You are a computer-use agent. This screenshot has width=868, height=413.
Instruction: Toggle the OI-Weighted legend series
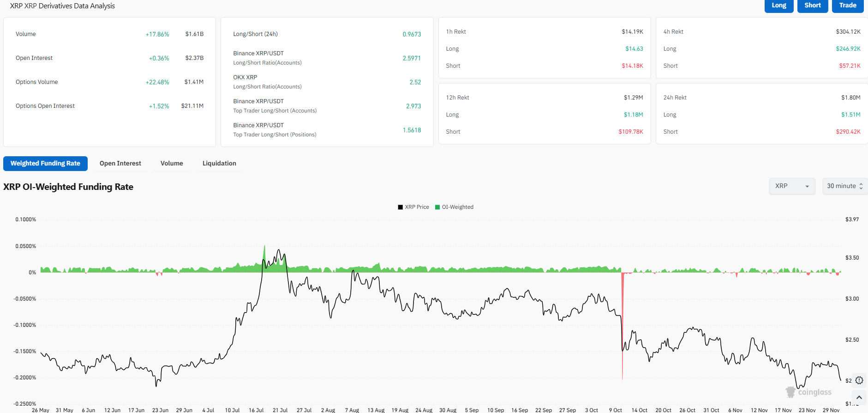454,207
